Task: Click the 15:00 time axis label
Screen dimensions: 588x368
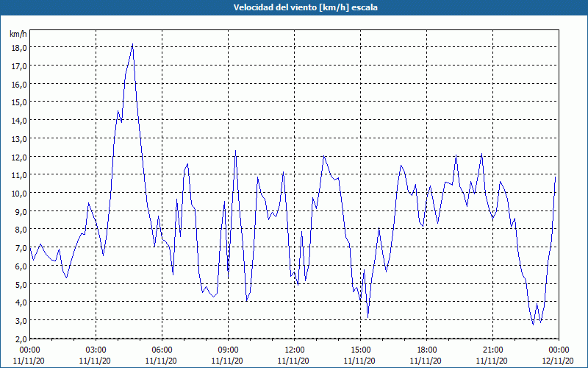Action: 360,350
